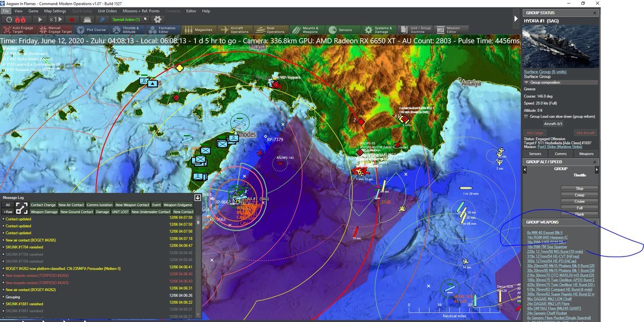Click the Sensors button in group status
The width and height of the screenshot is (644, 322).
(x=535, y=153)
